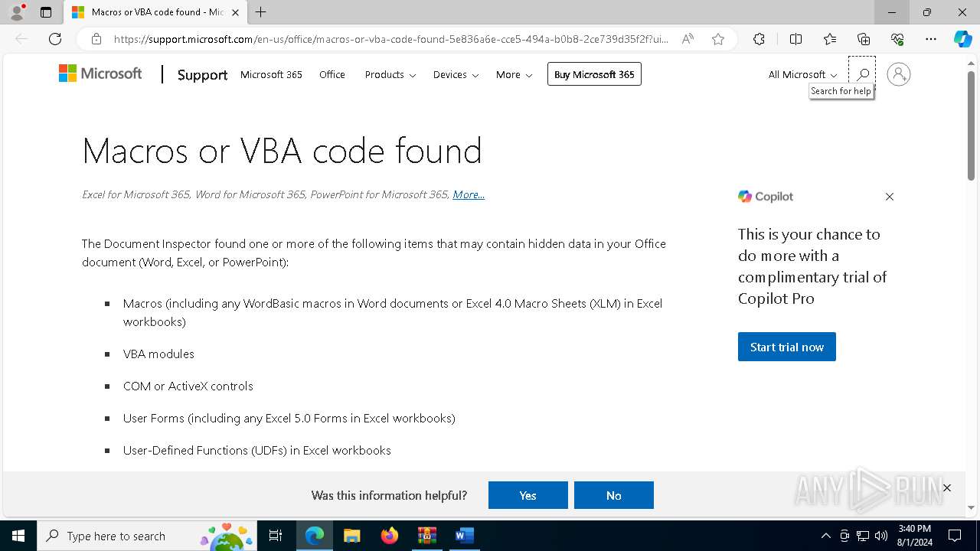Open Word from the taskbar
This screenshot has width=980, height=551.
point(464,536)
